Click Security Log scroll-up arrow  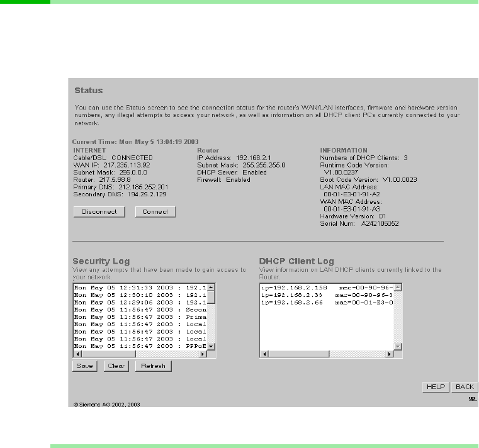tap(211, 288)
